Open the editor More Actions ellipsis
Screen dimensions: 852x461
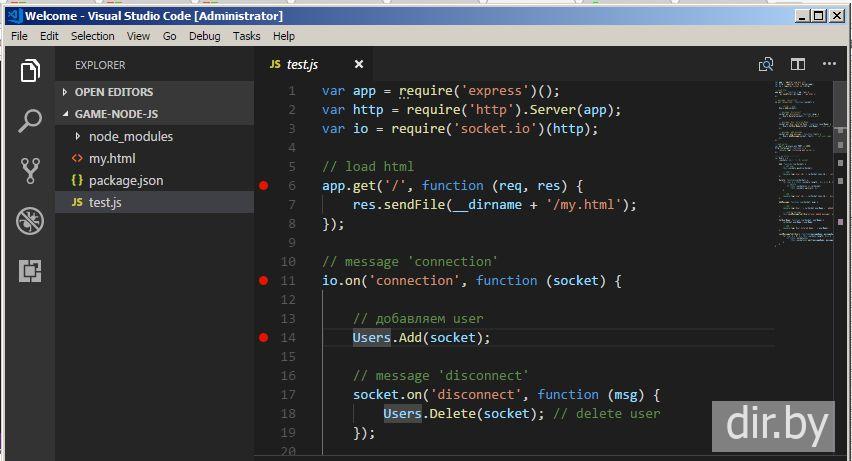coord(829,64)
